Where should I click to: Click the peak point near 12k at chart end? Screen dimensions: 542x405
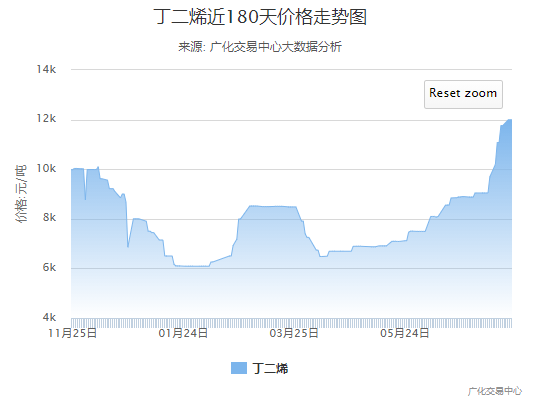click(510, 120)
